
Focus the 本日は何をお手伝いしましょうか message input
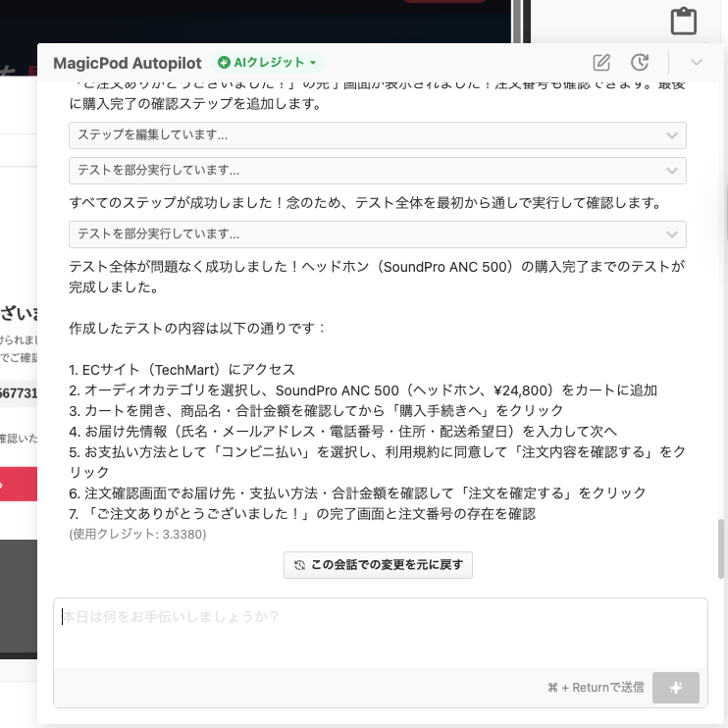tap(381, 633)
